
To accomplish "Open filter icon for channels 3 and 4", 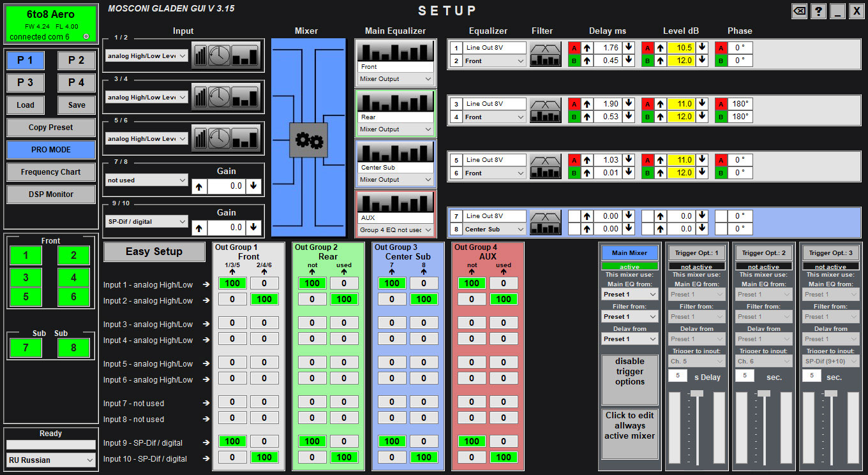I will [x=546, y=110].
